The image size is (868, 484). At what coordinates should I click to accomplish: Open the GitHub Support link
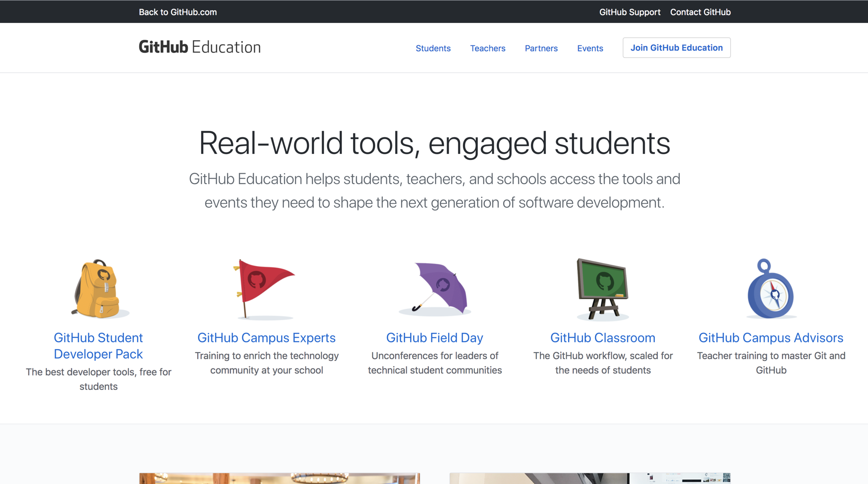pyautogui.click(x=629, y=12)
